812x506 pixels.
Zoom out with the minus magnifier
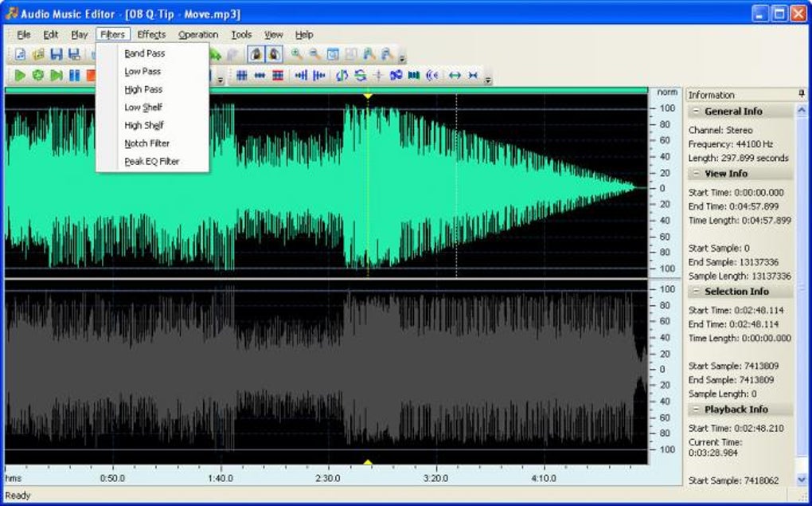pyautogui.click(x=315, y=55)
